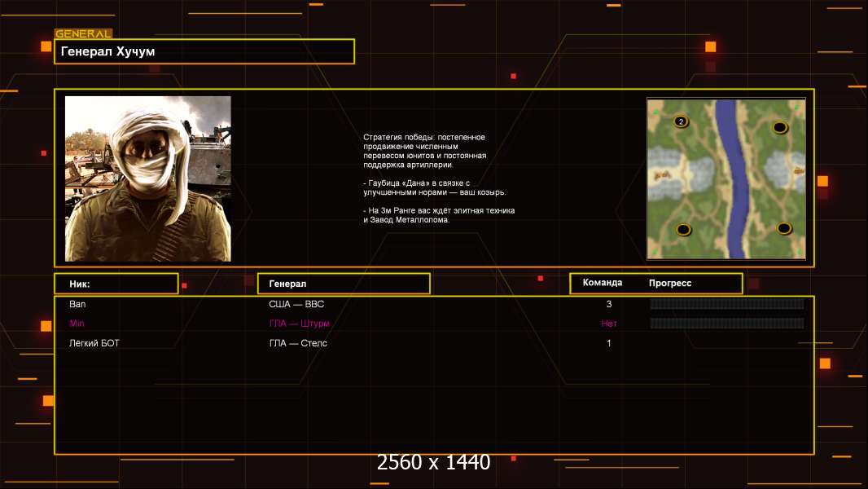Click Ban's loading progress bar
The image size is (868, 489).
tap(727, 303)
